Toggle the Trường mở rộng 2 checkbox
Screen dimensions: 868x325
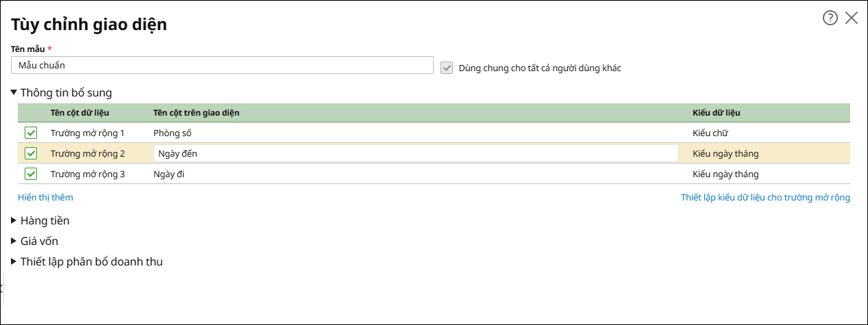pyautogui.click(x=31, y=153)
